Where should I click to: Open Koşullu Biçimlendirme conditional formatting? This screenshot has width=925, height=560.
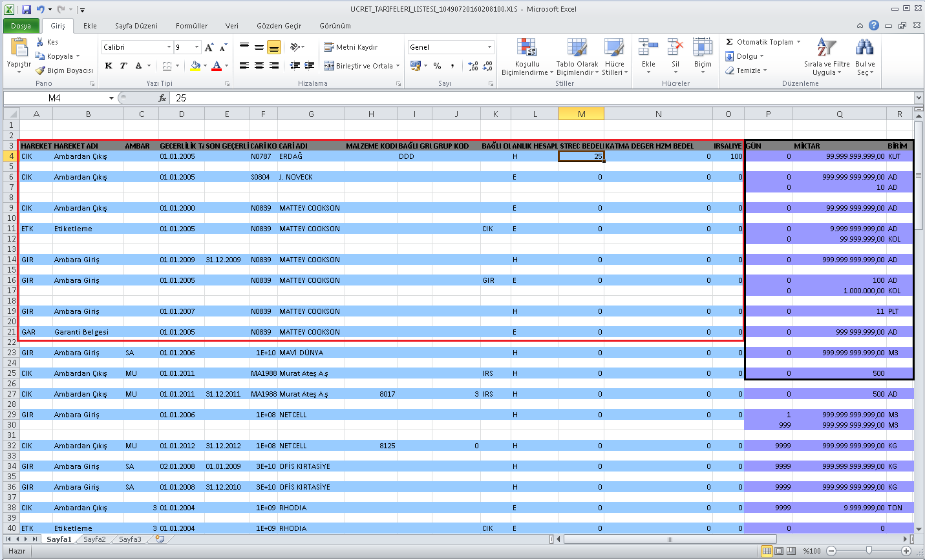click(527, 57)
